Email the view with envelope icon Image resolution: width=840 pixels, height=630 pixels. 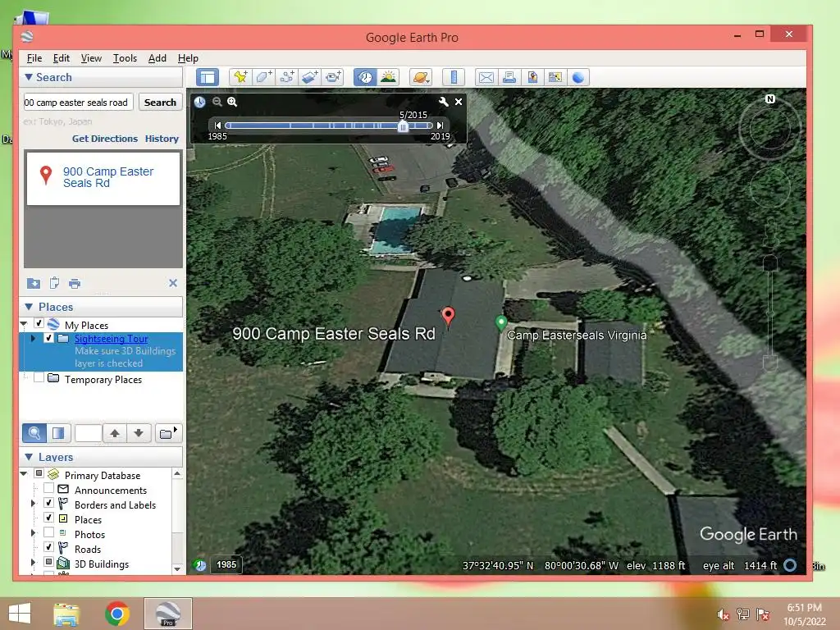point(486,77)
